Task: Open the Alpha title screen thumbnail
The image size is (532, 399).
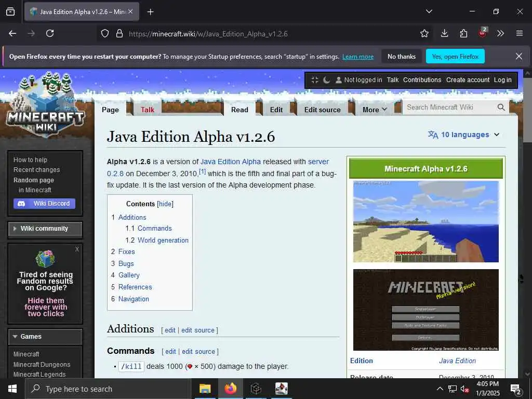Action: (426, 310)
